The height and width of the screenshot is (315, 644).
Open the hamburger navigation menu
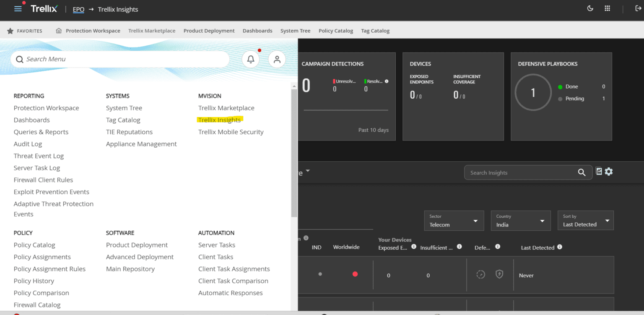pyautogui.click(x=18, y=8)
